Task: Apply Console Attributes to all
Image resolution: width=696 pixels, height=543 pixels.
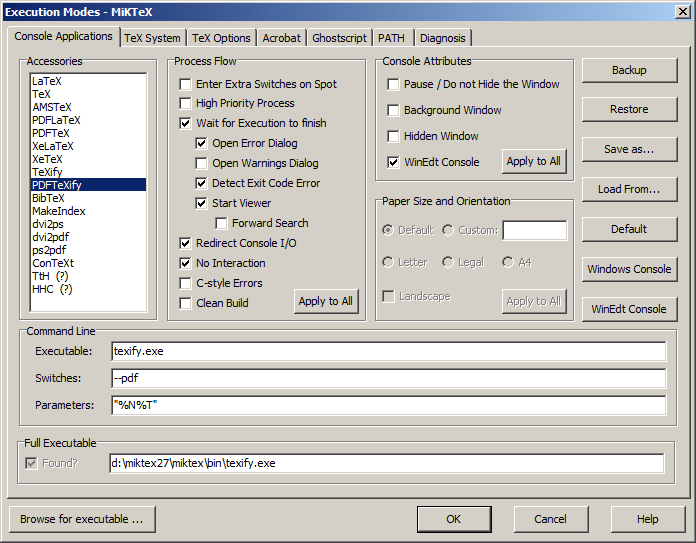Action: click(x=534, y=161)
